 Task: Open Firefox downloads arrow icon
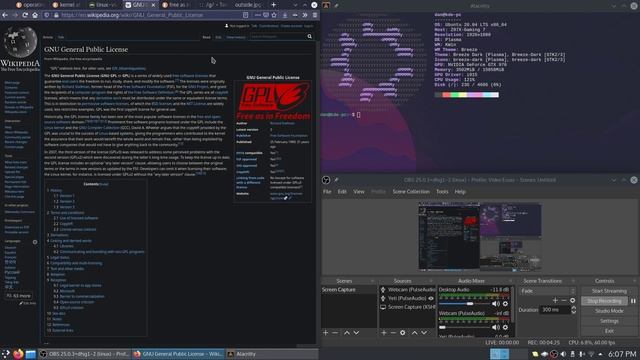click(x=285, y=15)
